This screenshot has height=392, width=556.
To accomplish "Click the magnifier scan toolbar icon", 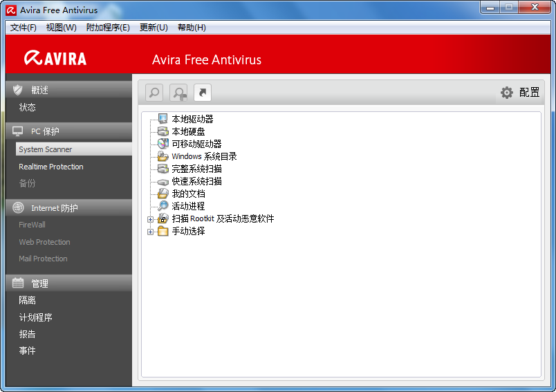I will [154, 93].
